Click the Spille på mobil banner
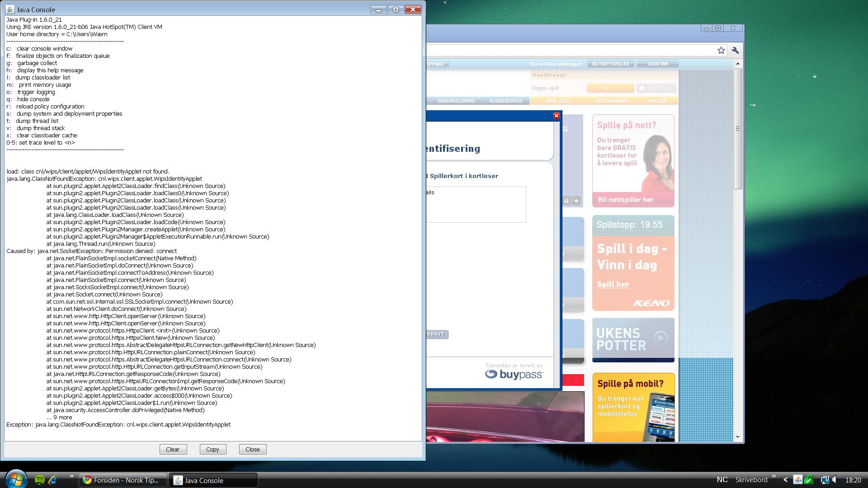868x488 pixels. tap(633, 407)
